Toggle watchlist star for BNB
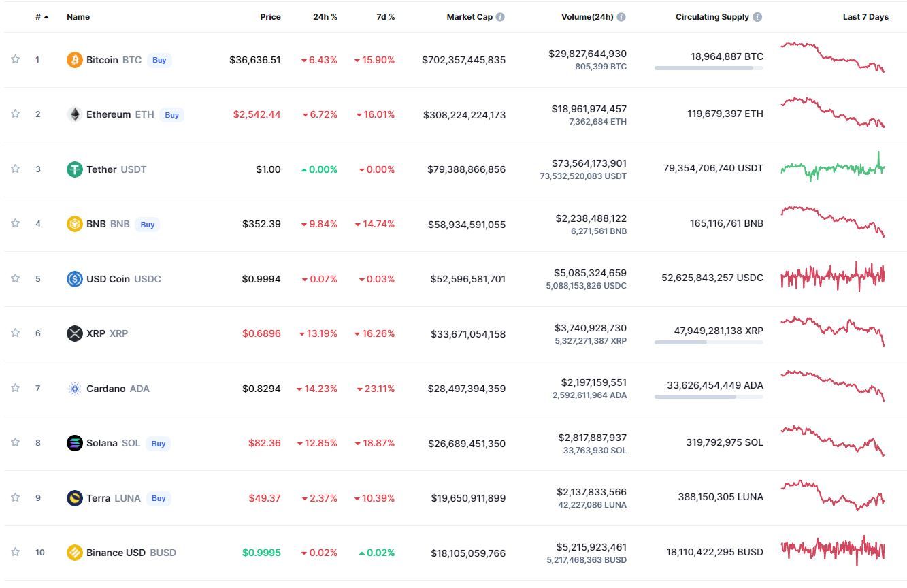 pos(15,223)
